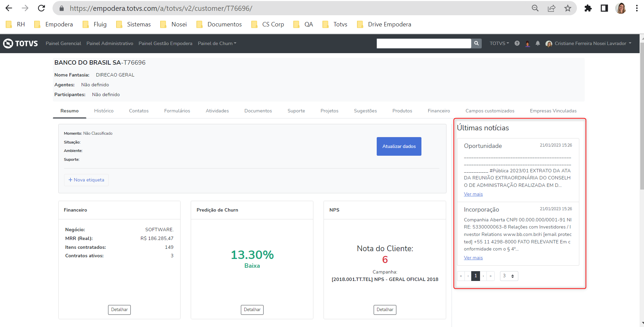This screenshot has width=644, height=327.
Task: Click Detalhar in the NPS card
Action: [x=385, y=310]
